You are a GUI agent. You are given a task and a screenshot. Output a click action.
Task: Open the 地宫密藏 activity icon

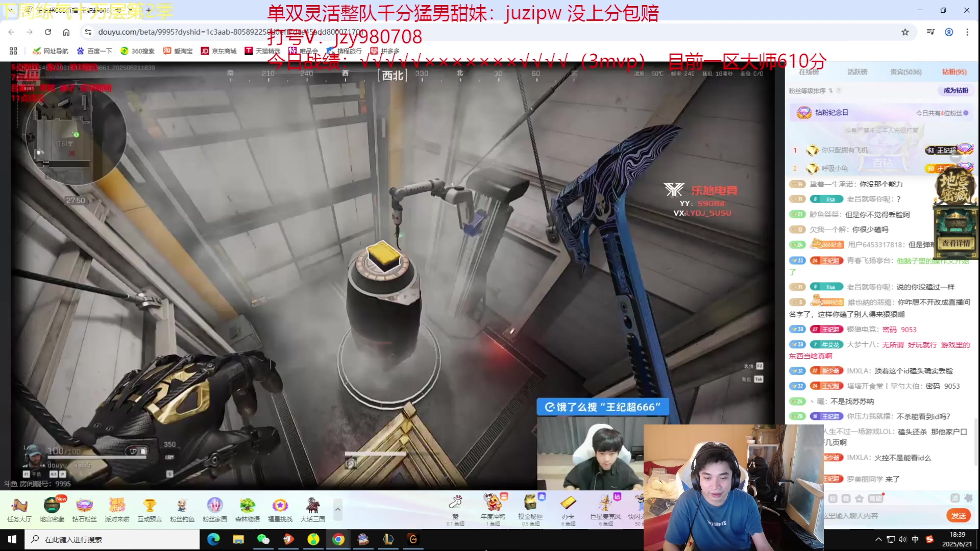tap(52, 509)
